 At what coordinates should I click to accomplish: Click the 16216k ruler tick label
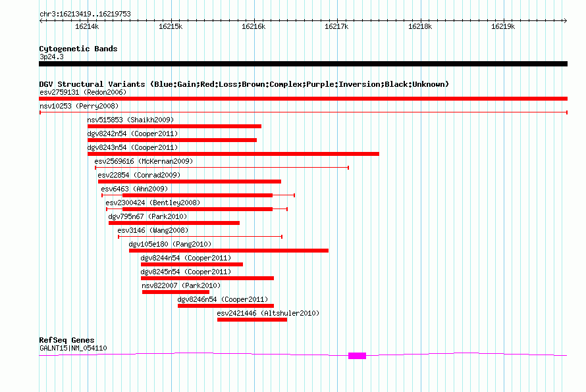pyautogui.click(x=253, y=26)
